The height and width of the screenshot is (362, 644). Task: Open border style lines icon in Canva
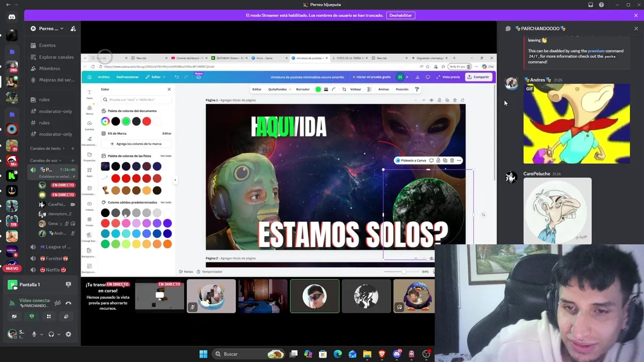(x=326, y=89)
